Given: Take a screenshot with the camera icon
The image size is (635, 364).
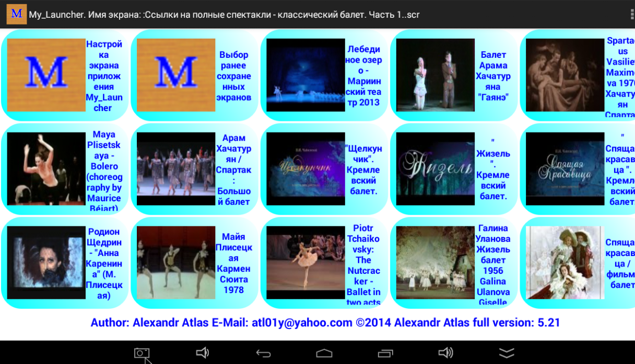Looking at the screenshot, I should click(x=142, y=353).
